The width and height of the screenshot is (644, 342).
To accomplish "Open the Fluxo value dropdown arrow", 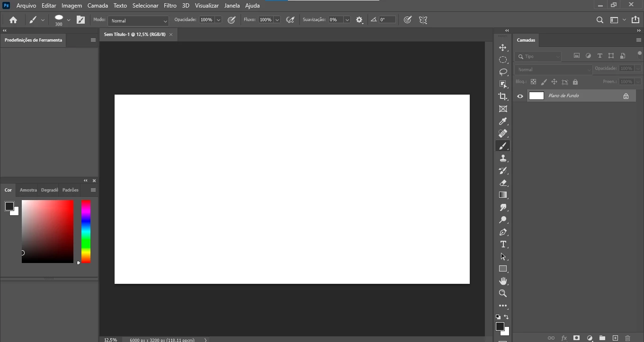I will (277, 20).
